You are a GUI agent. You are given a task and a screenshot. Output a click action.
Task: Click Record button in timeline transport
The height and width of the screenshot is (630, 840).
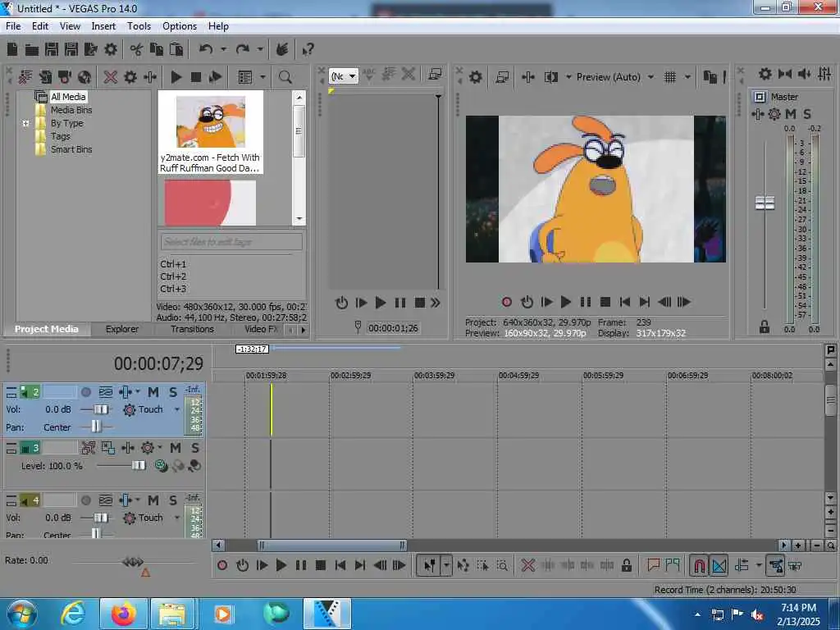pyautogui.click(x=222, y=565)
